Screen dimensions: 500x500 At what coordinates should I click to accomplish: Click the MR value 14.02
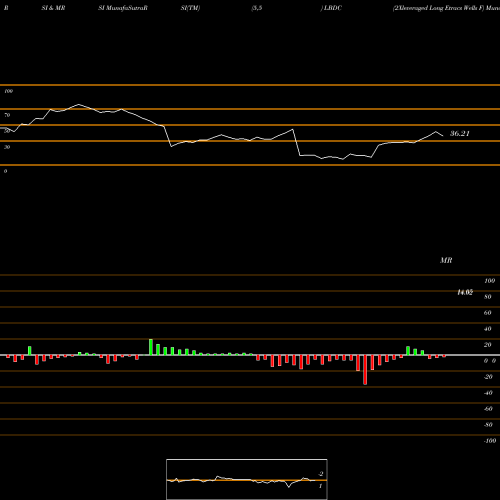point(465,292)
